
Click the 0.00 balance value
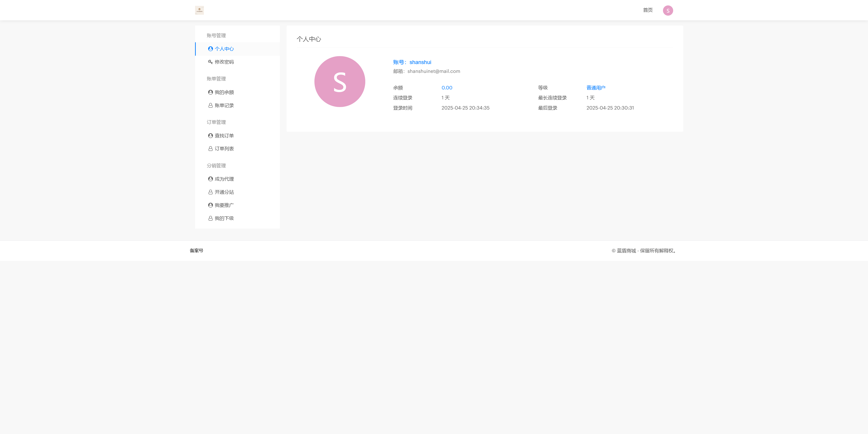(x=447, y=88)
